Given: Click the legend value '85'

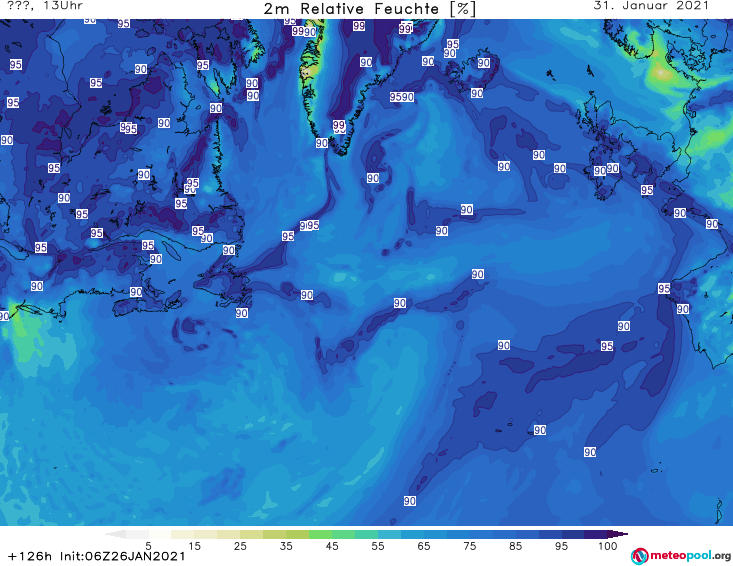Looking at the screenshot, I should tap(515, 546).
